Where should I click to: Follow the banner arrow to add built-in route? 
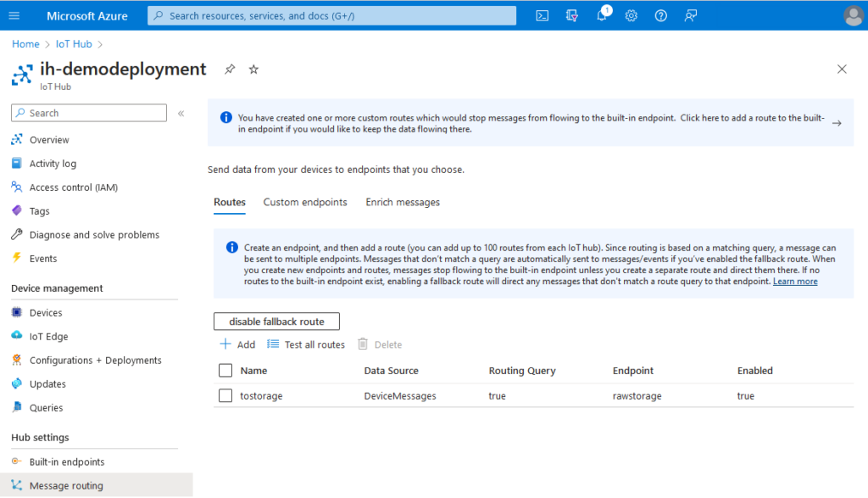(x=836, y=123)
